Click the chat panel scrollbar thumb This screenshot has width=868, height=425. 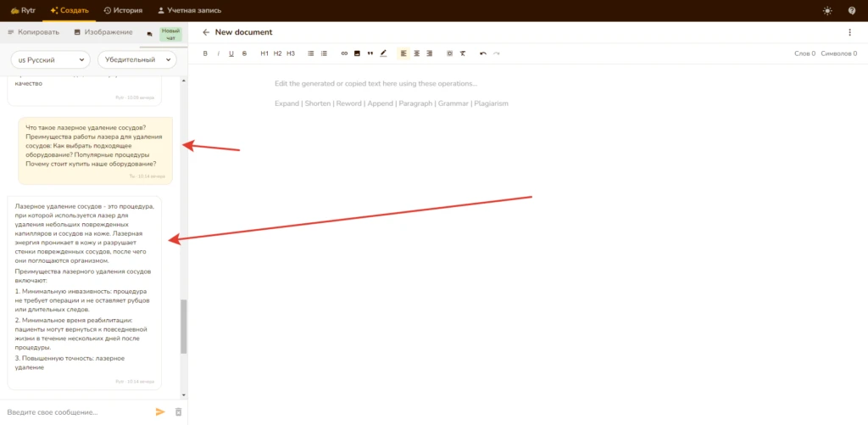[184, 327]
